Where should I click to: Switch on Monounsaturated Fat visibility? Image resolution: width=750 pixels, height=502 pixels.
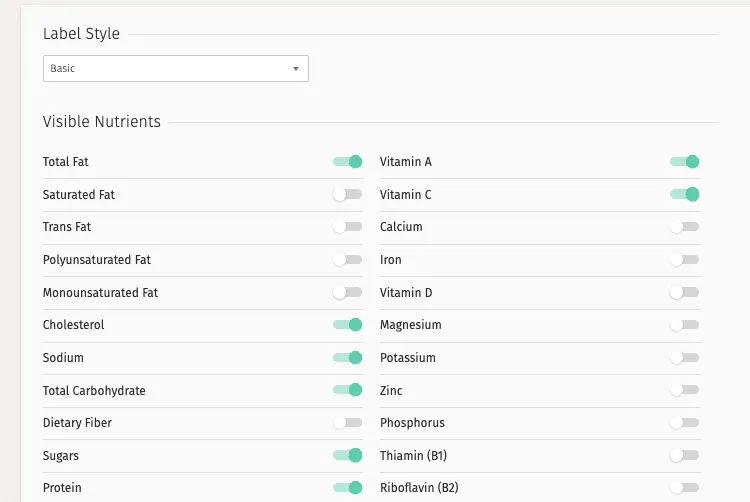pyautogui.click(x=348, y=292)
